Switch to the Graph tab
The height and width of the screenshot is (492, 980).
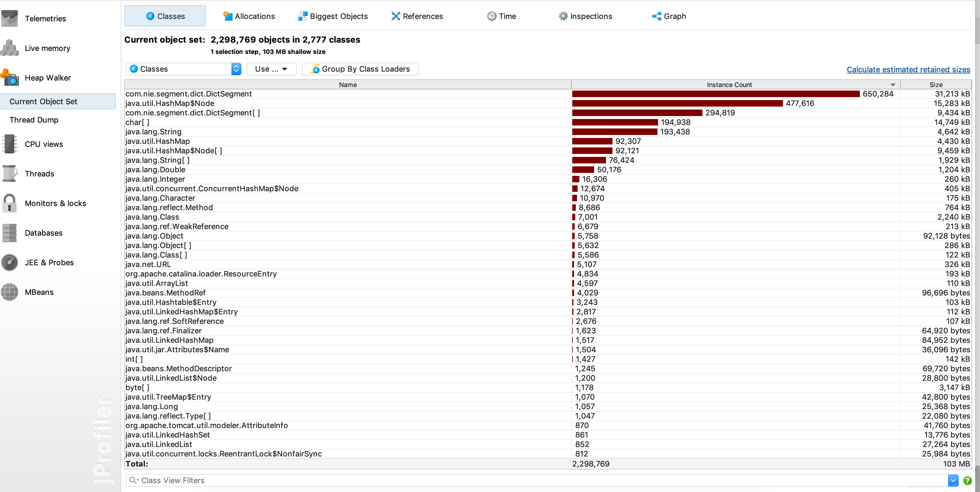669,16
